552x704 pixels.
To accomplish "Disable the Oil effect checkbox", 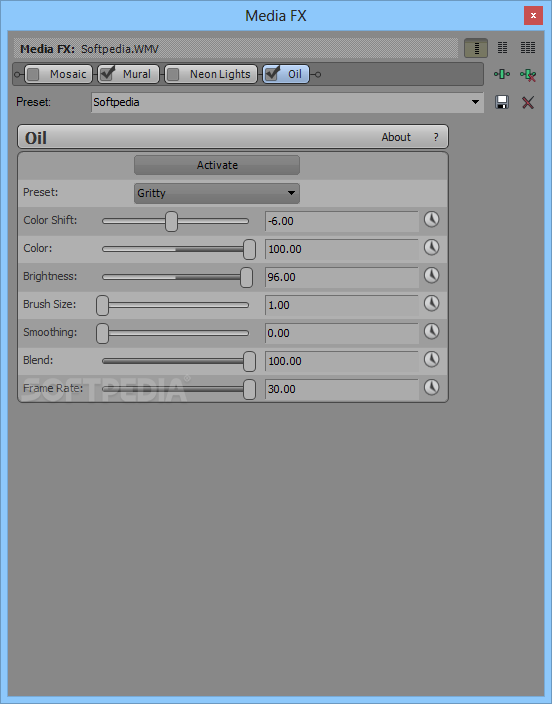I will (272, 74).
